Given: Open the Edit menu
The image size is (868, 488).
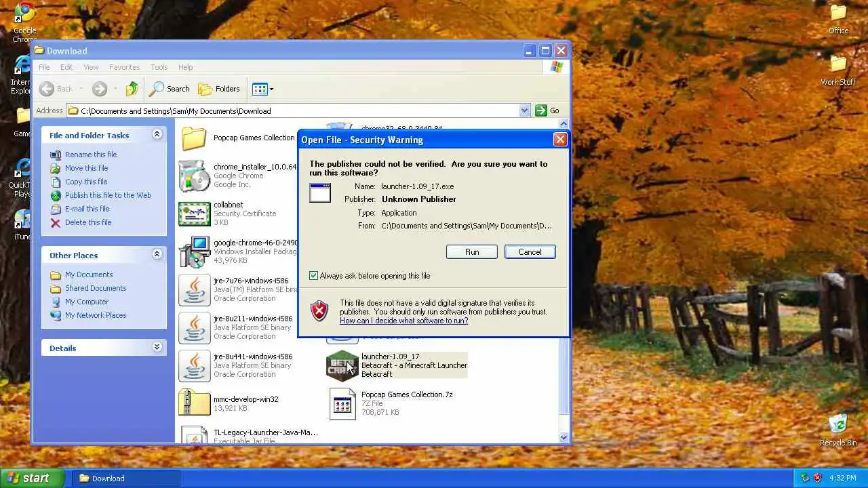Looking at the screenshot, I should click(x=66, y=67).
